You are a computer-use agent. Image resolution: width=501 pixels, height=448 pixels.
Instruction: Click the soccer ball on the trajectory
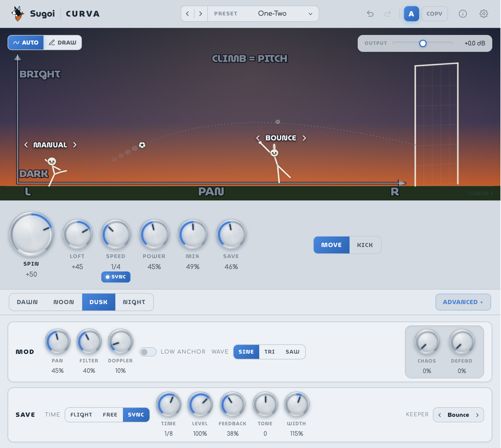[142, 145]
